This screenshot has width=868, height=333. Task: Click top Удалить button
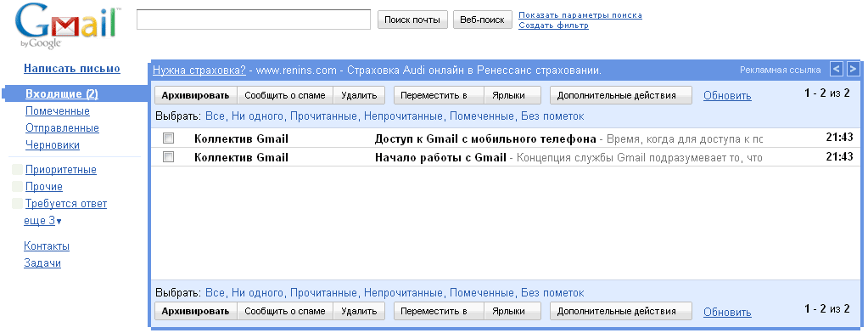tap(359, 95)
